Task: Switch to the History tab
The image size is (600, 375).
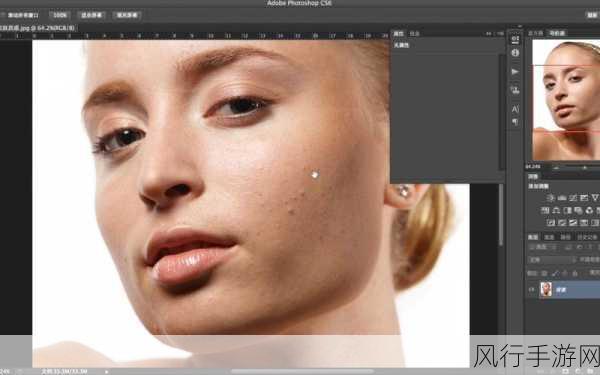Action: (587, 237)
